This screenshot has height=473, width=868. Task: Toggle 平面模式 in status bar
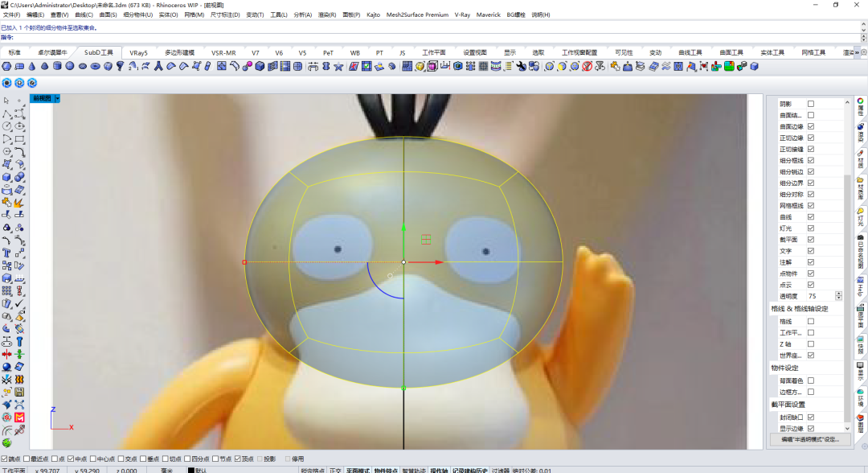(358, 471)
